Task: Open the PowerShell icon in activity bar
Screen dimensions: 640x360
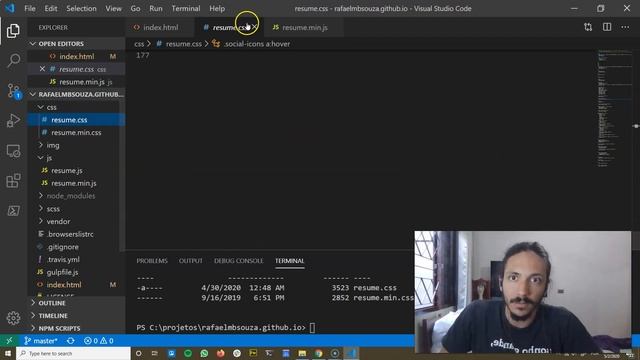Action: [x=13, y=211]
